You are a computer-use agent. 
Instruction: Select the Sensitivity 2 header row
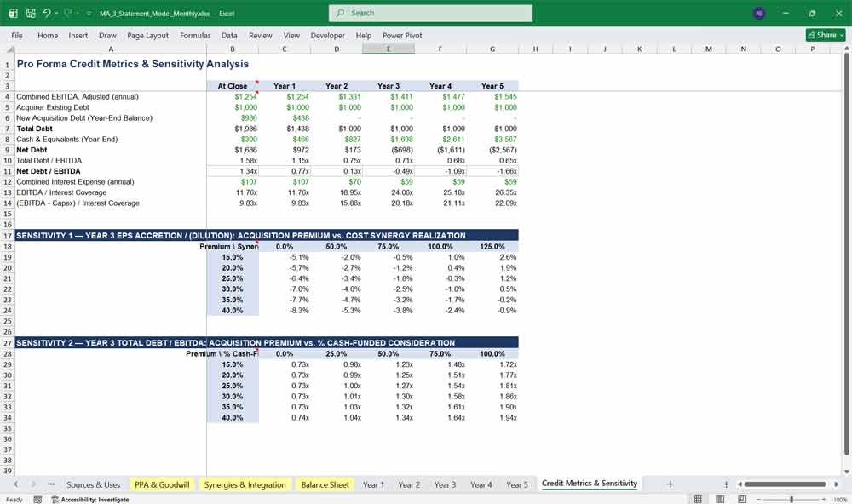tap(266, 343)
